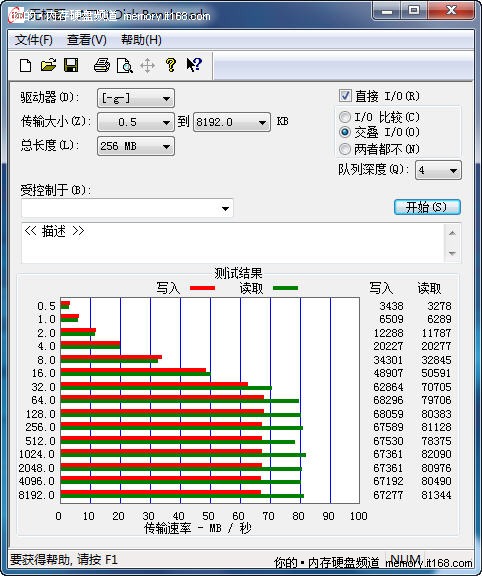Viewport: 482px width, 576px height.
Task: Maximize the benchmark window
Action: click(414, 11)
